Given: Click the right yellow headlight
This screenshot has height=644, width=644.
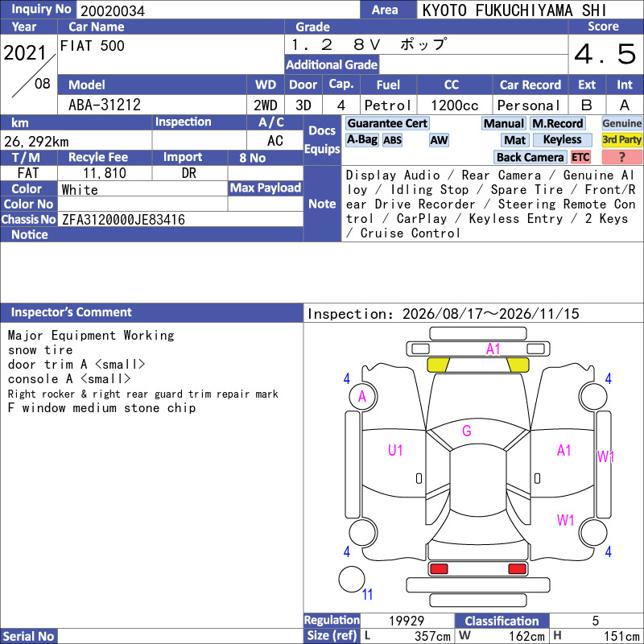Looking at the screenshot, I should click(x=518, y=365).
